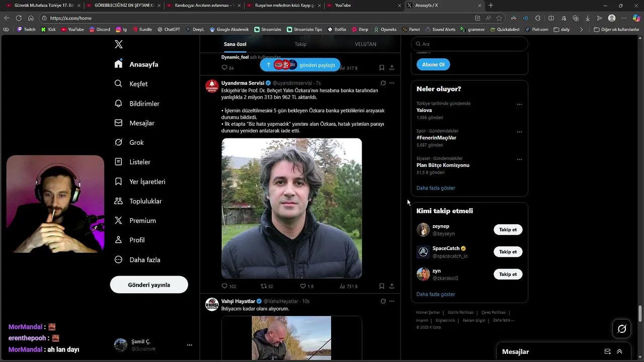Open Grok from sidebar
The image size is (644, 362).
(129, 143)
